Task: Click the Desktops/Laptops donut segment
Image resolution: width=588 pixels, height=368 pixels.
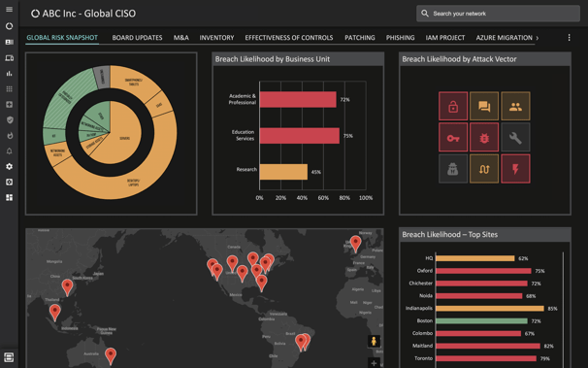Action: [134, 184]
